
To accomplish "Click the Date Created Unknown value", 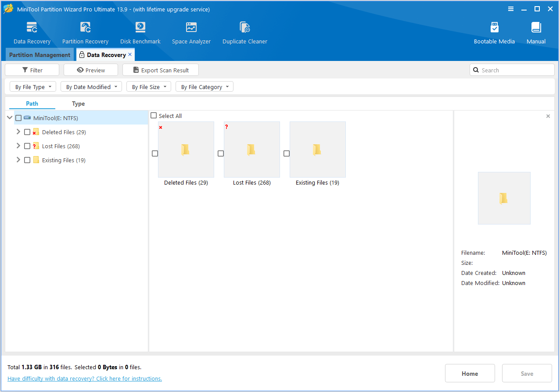I will coord(514,273).
